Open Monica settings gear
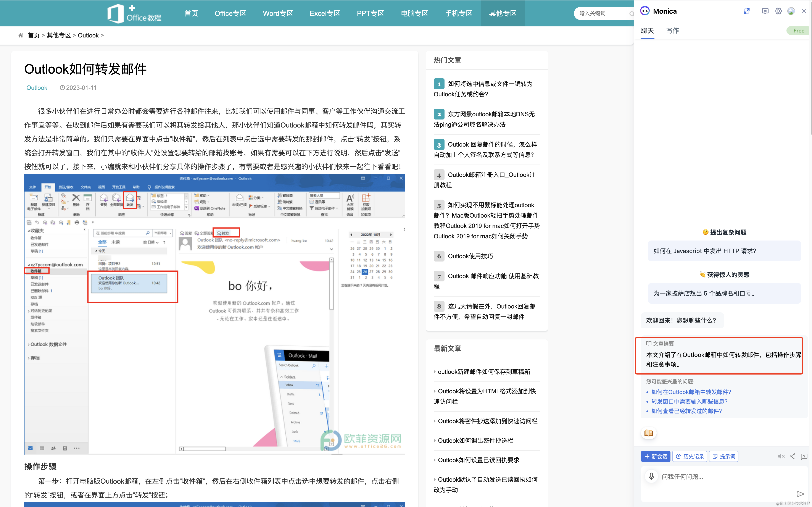Viewport: 812px width, 507px height. (778, 11)
